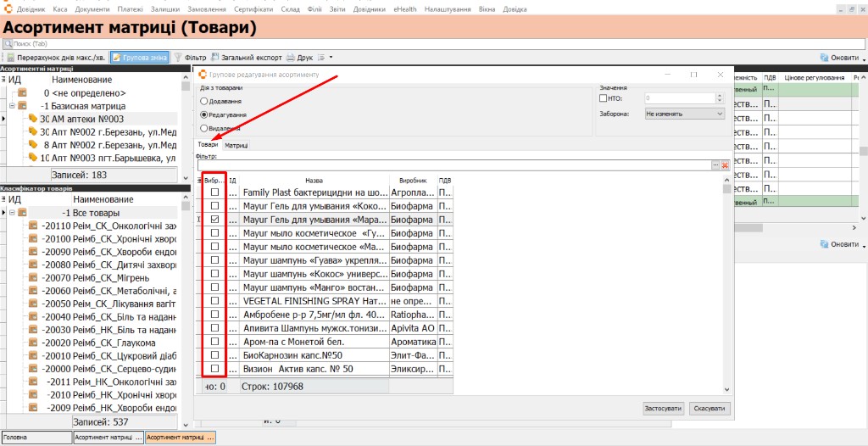This screenshot has height=446, width=868.
Task: Enable the НТО checkbox
Action: pos(604,98)
